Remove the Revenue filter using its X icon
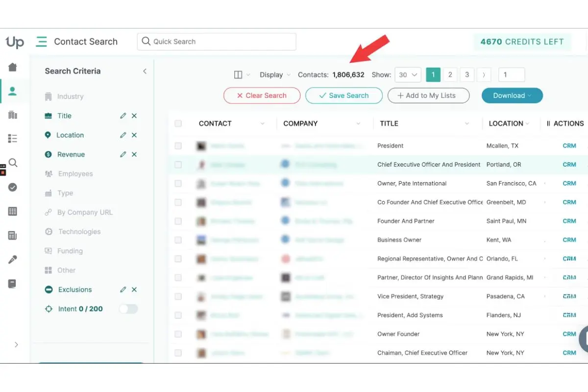588x392 pixels. [134, 154]
